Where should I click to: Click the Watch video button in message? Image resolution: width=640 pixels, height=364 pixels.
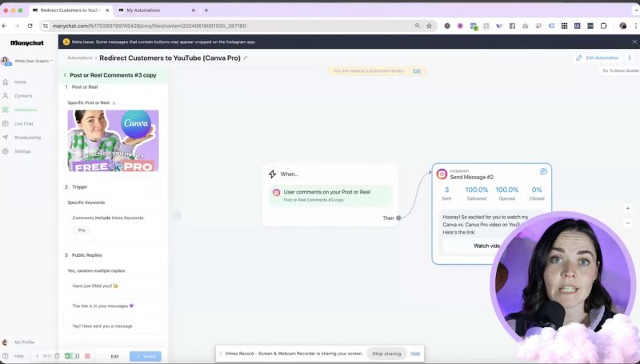pyautogui.click(x=486, y=246)
